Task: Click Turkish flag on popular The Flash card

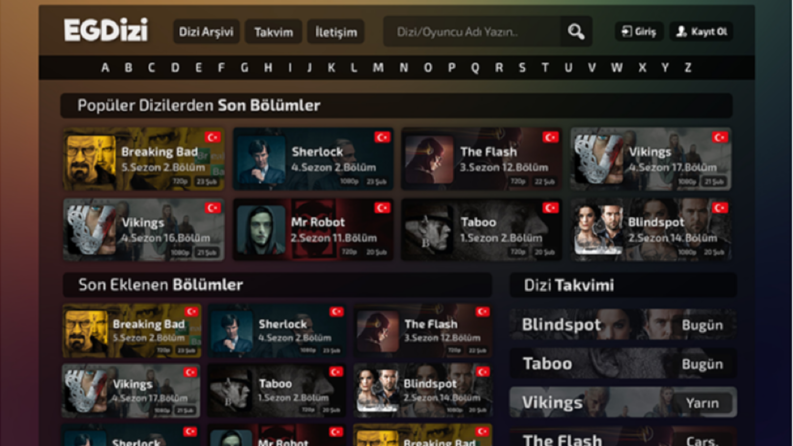Action: [550, 137]
